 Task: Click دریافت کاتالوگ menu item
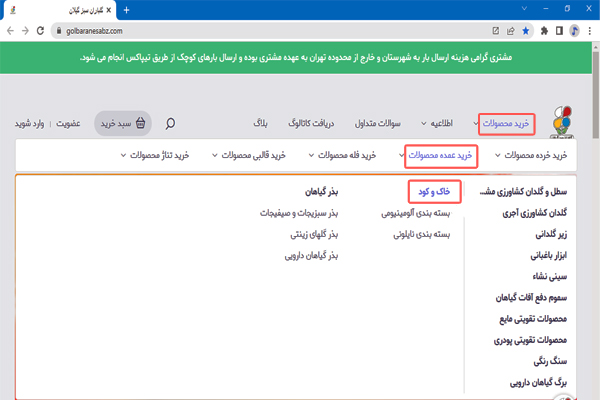[x=311, y=123]
